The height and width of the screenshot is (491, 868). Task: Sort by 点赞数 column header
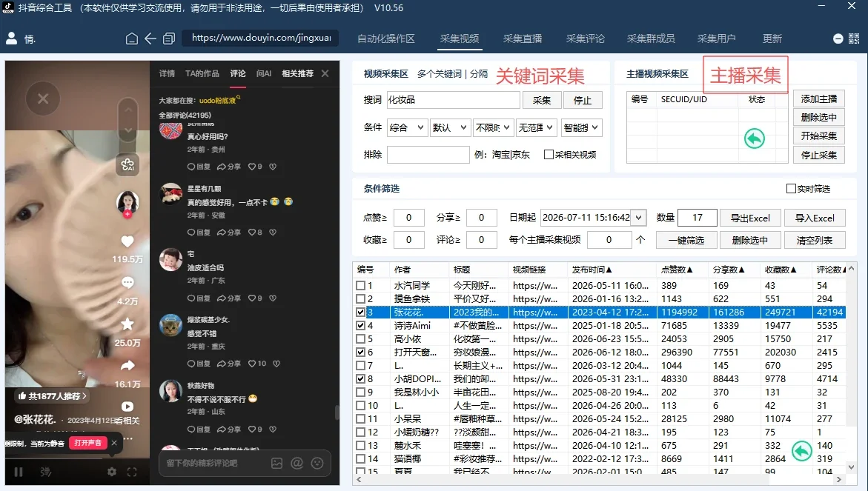point(677,270)
